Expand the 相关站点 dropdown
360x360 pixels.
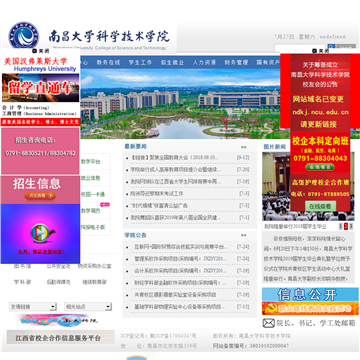[x=88, y=307]
